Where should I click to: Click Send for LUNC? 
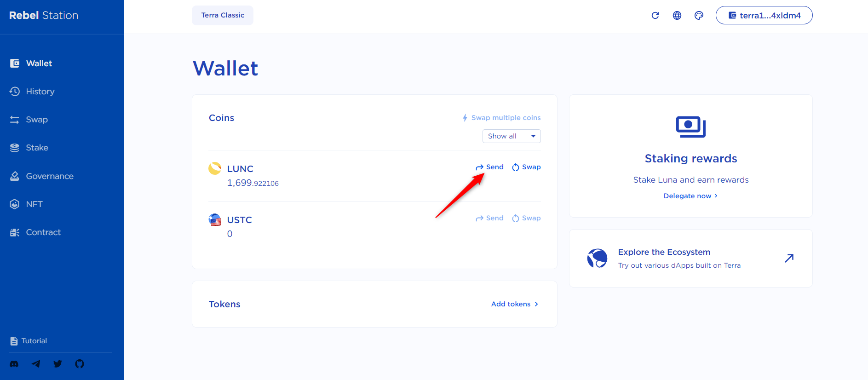pyautogui.click(x=489, y=167)
